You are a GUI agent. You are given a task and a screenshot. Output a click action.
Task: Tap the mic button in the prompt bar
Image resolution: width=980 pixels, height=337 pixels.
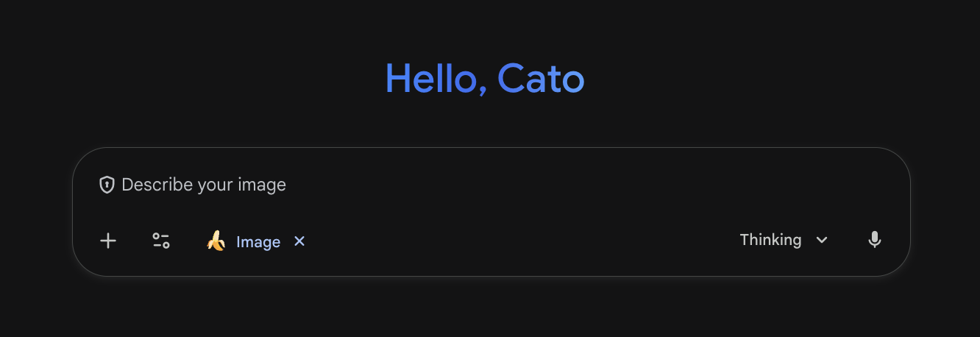point(874,240)
